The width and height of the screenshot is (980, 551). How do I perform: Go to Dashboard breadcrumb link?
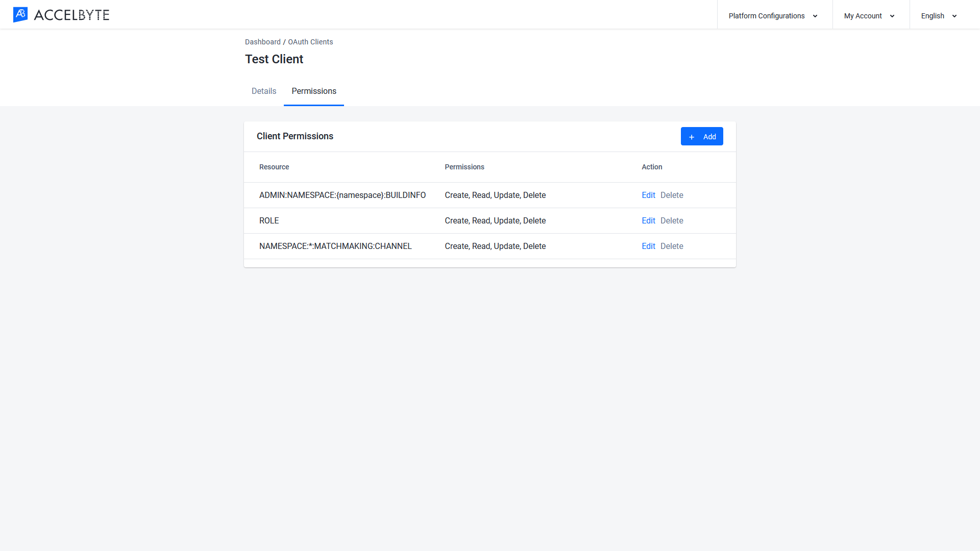click(x=263, y=42)
